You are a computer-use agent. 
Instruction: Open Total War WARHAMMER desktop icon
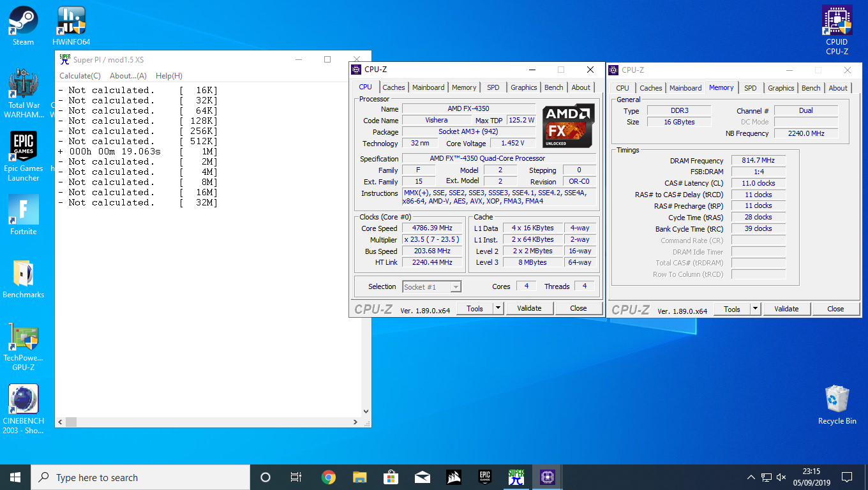click(24, 94)
